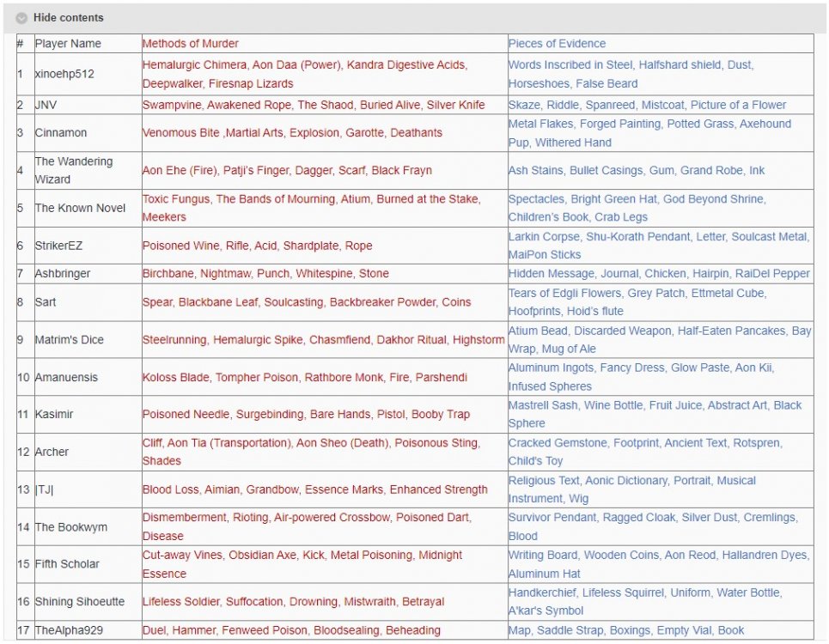
Task: Click player name Fifth Scholar
Action: pyautogui.click(x=67, y=563)
